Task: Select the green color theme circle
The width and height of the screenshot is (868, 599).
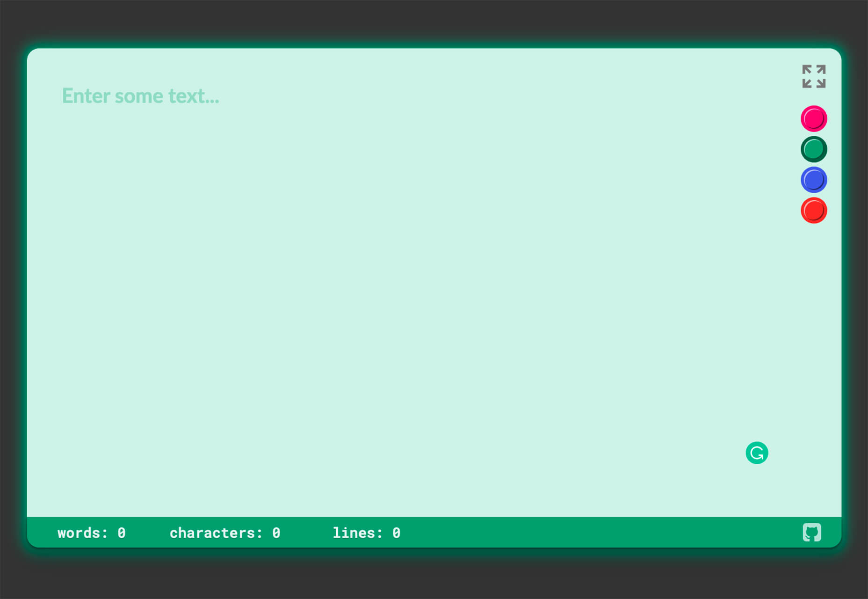Action: click(814, 149)
